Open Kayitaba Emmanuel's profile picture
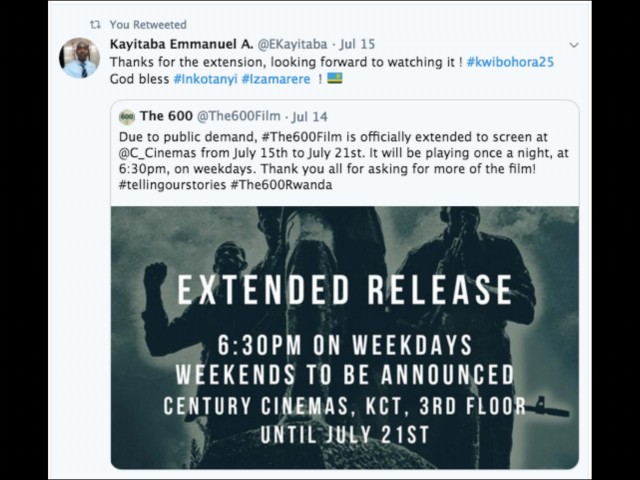The image size is (640, 480). [x=80, y=58]
